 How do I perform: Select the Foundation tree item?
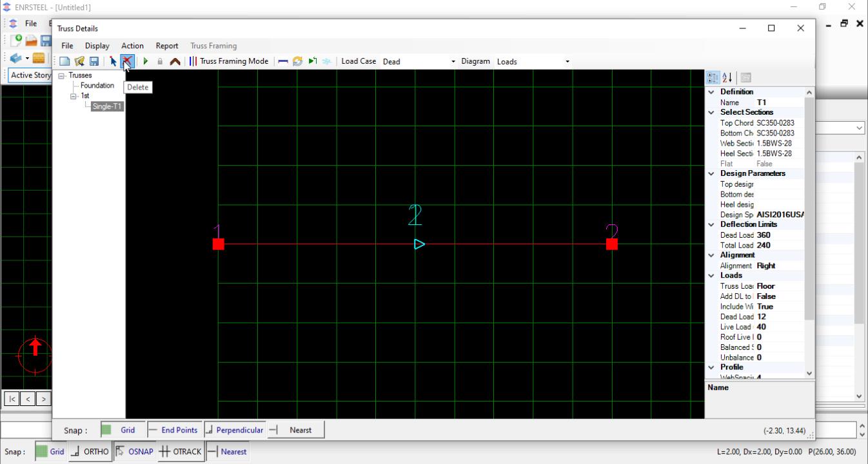pyautogui.click(x=97, y=85)
